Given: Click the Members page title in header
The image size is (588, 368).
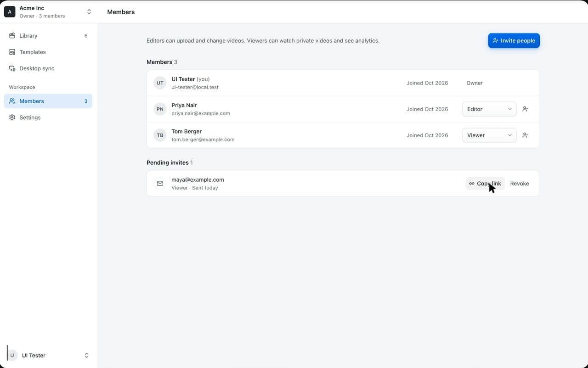Looking at the screenshot, I should click(x=121, y=12).
